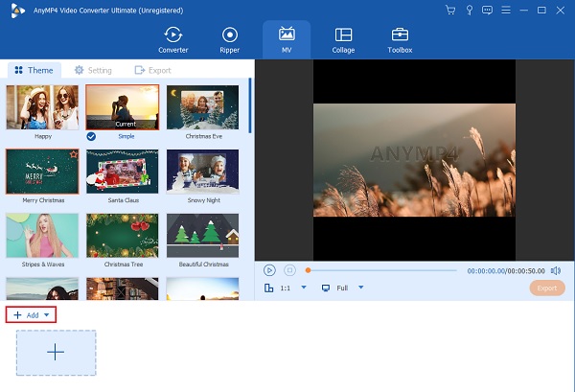Viewport: 575px width, 392px height.
Task: Open the feedback chat icon
Action: coord(488,10)
